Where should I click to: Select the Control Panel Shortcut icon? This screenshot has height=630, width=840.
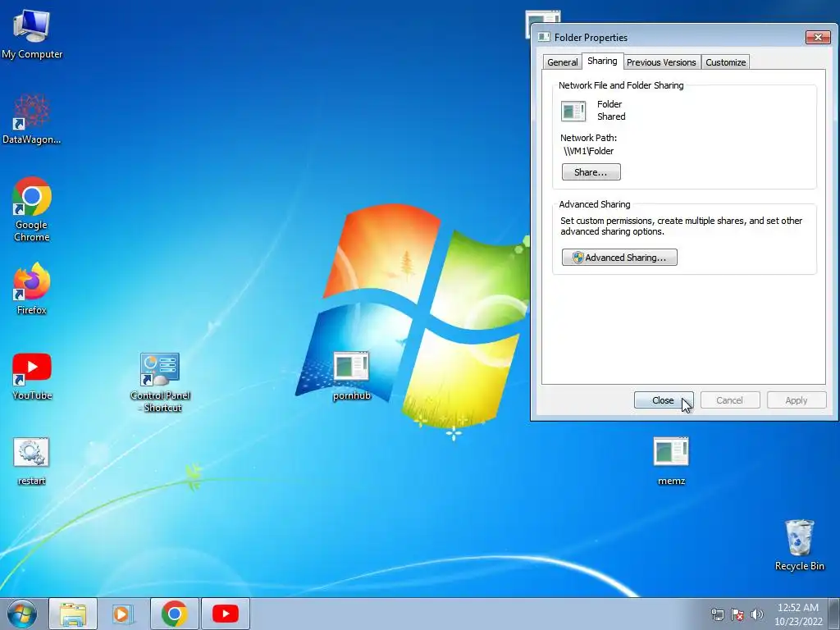(x=160, y=381)
